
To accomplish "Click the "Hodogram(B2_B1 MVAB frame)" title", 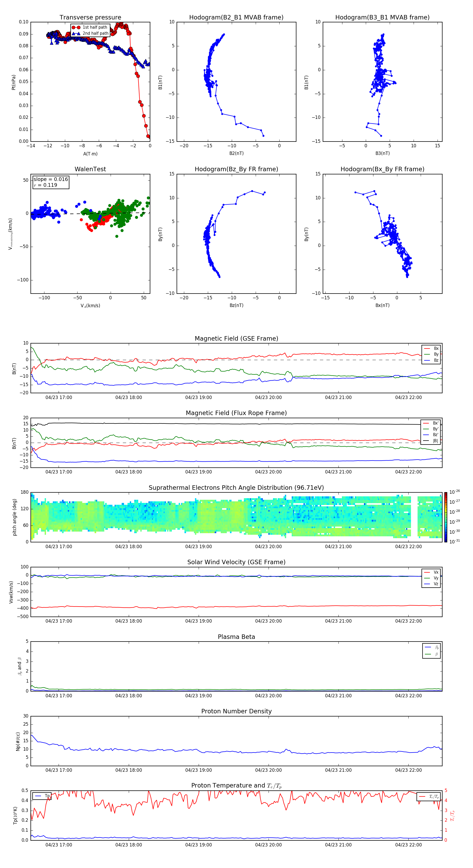I will point(236,18).
